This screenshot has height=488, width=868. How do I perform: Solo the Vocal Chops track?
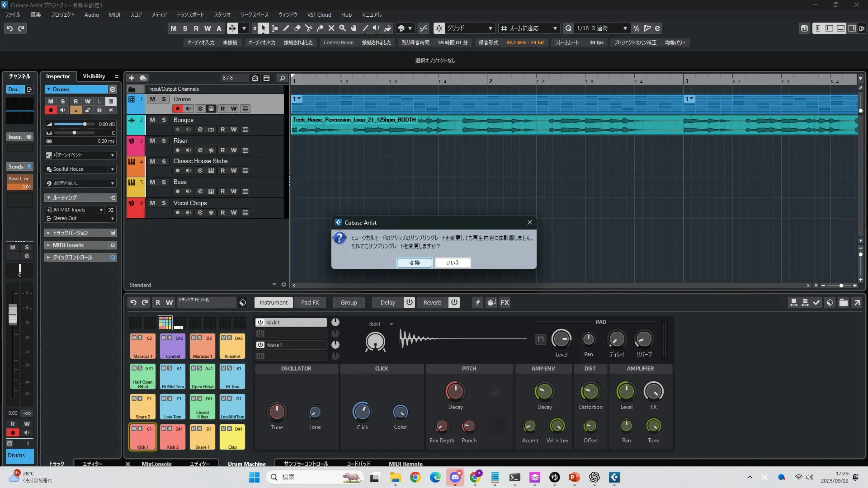[x=164, y=203]
